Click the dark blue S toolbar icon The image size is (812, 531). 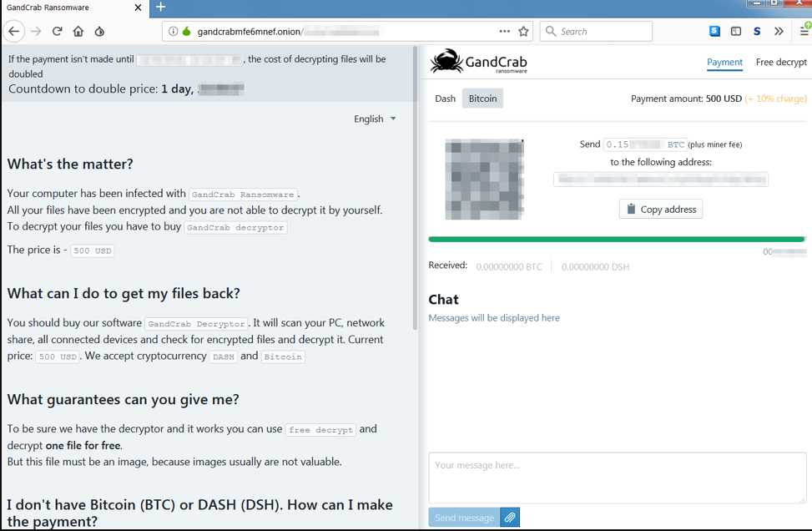click(757, 31)
